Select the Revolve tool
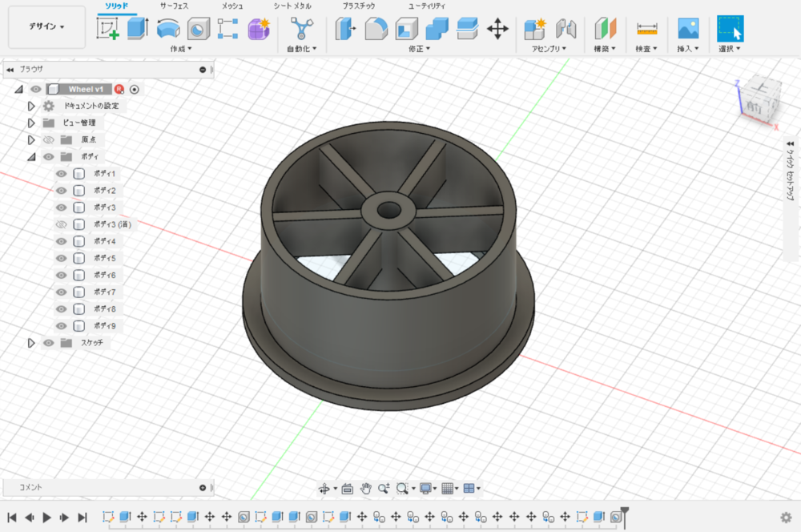 tap(168, 29)
